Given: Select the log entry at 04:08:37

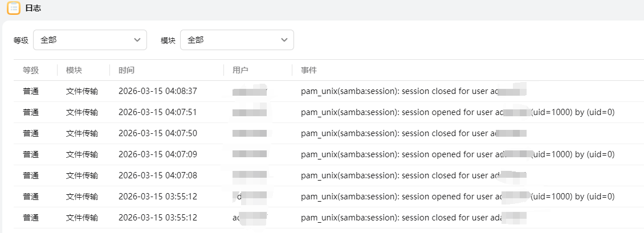Looking at the screenshot, I should coord(157,91).
